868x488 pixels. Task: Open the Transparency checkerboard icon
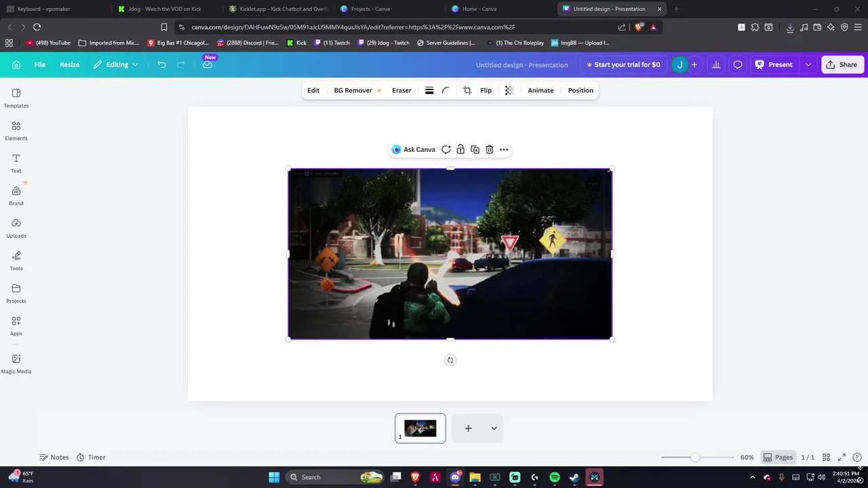point(509,90)
